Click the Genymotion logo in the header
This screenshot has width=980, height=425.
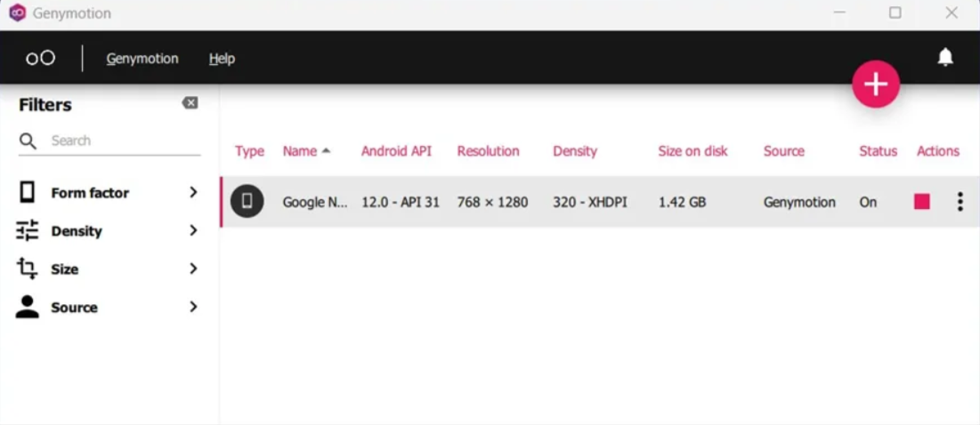click(40, 59)
